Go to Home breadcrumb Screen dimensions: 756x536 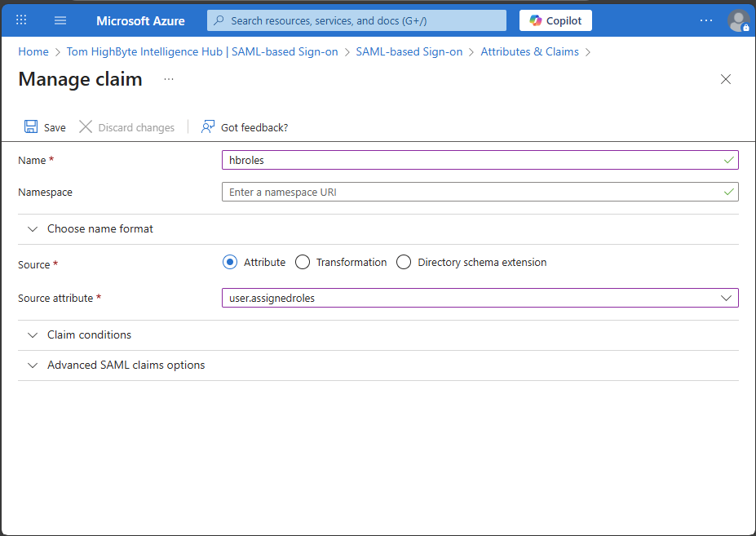click(x=33, y=51)
